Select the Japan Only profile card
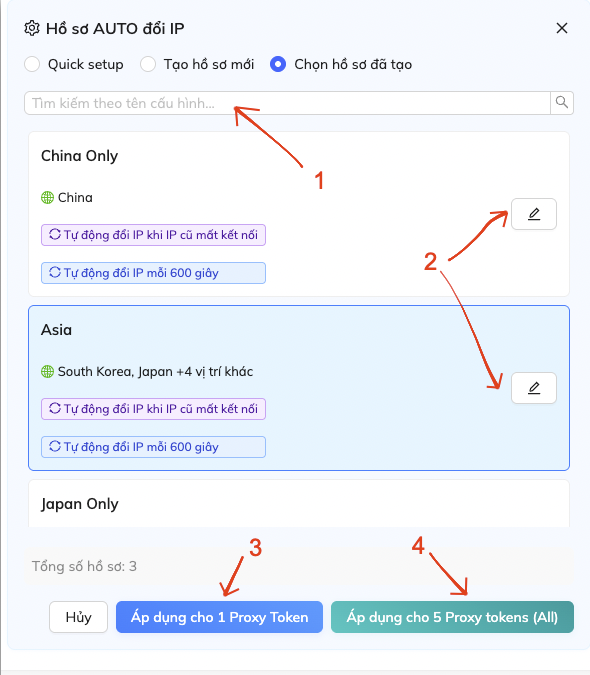 pyautogui.click(x=299, y=503)
